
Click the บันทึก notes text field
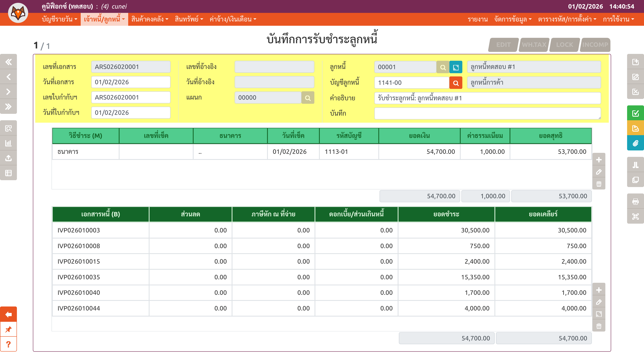pos(487,113)
